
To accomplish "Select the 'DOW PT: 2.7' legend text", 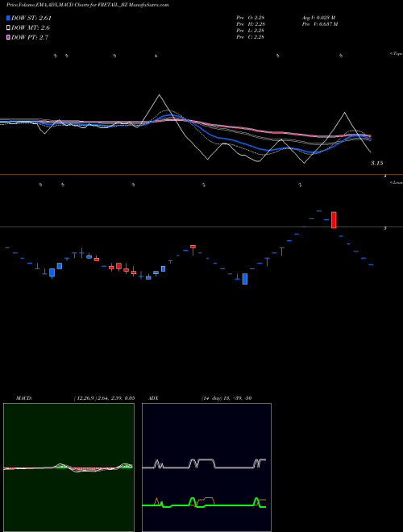I will [x=30, y=37].
